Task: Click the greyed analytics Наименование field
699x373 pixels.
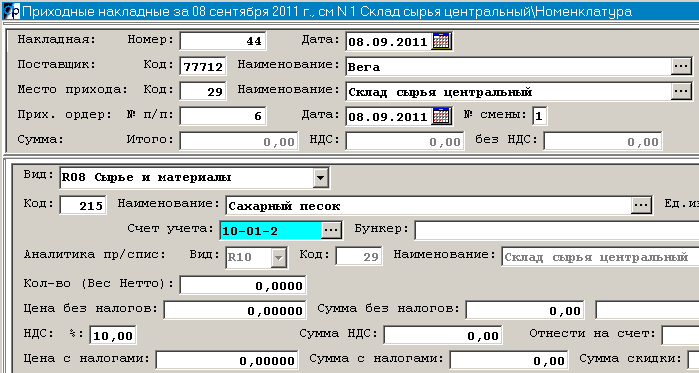Action: 600,257
